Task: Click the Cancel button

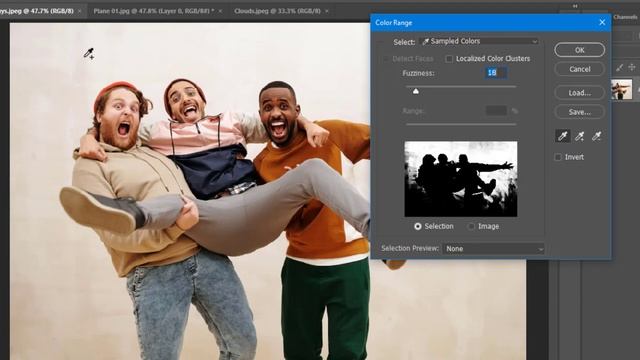Action: pos(580,69)
